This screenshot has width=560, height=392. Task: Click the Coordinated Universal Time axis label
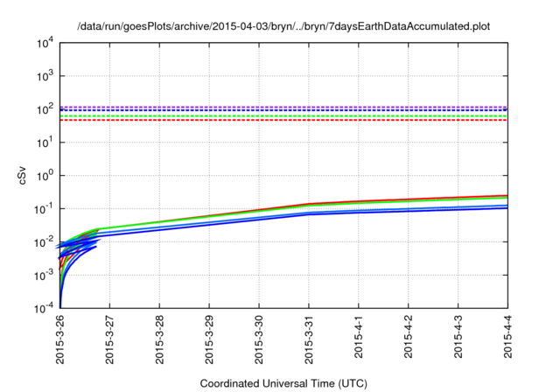pyautogui.click(x=283, y=383)
